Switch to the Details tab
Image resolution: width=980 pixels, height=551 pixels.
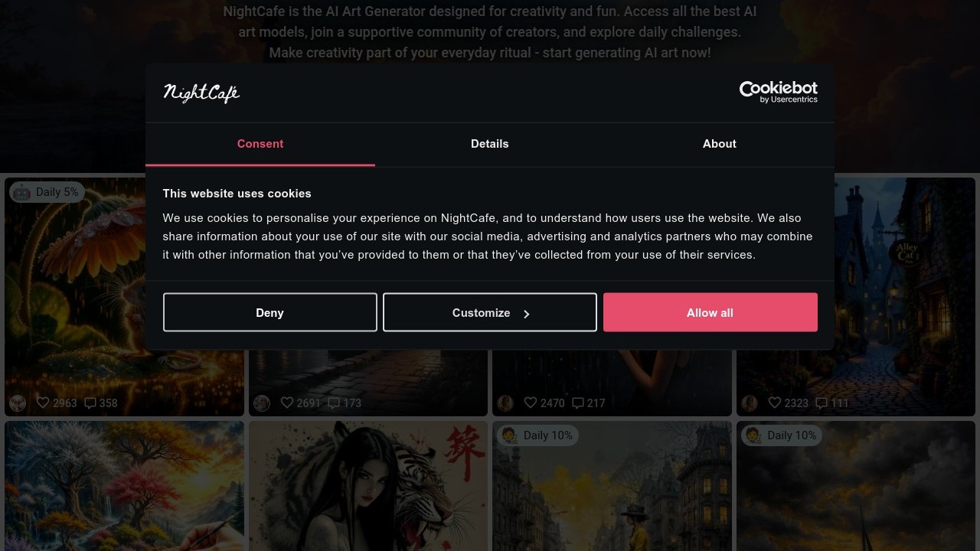490,144
